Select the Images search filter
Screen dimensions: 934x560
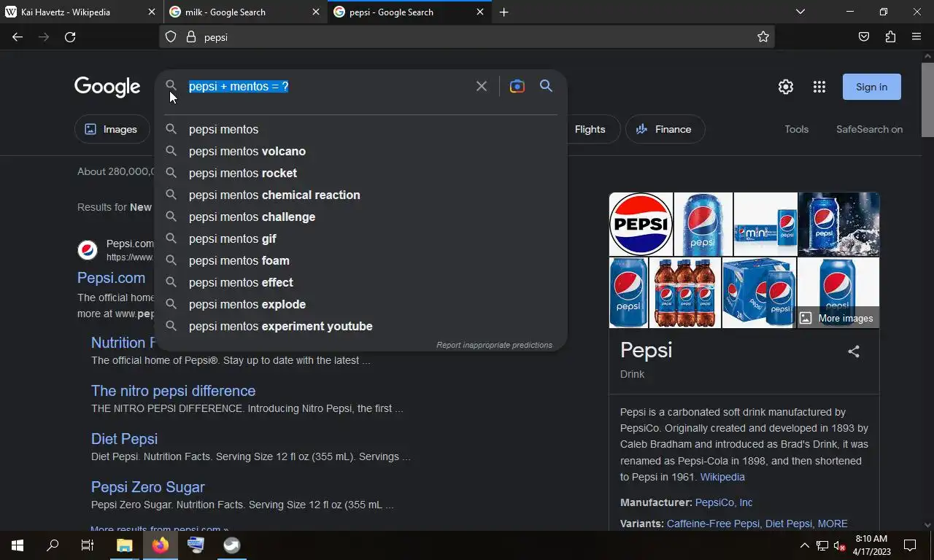point(112,129)
